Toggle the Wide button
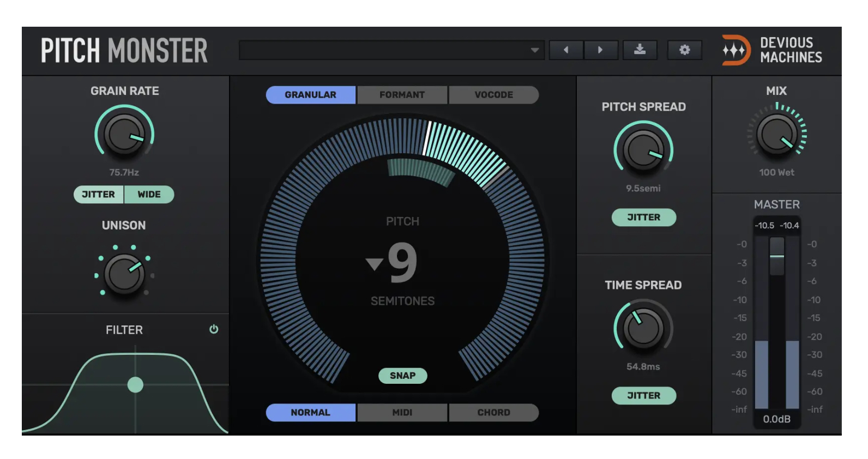868x459 pixels. tap(149, 195)
